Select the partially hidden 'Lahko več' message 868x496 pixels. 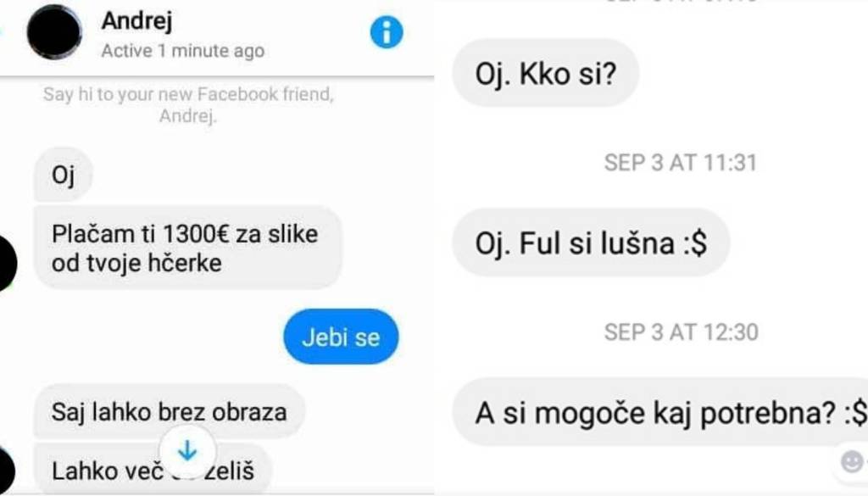pos(153,470)
